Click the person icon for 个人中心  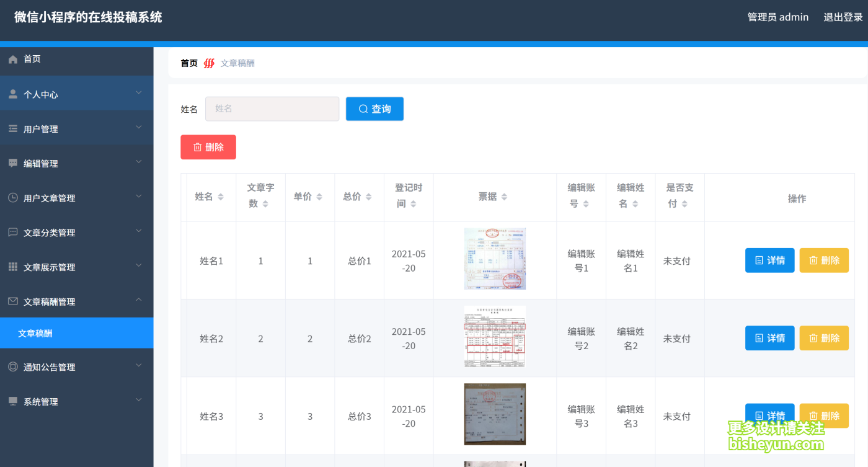pyautogui.click(x=13, y=94)
